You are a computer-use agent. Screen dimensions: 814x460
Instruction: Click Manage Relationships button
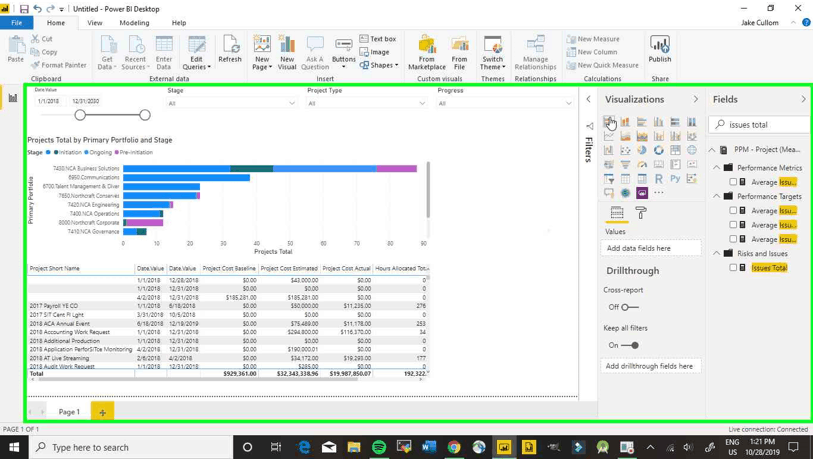(535, 53)
